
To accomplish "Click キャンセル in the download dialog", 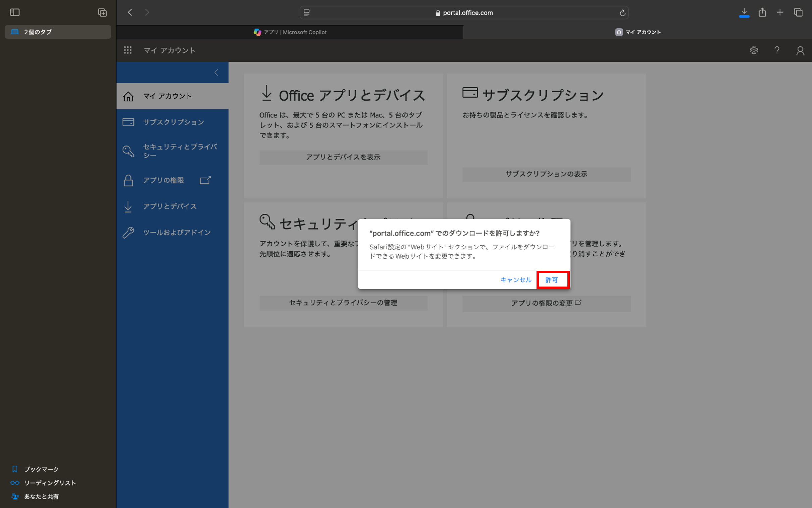I will tap(516, 280).
